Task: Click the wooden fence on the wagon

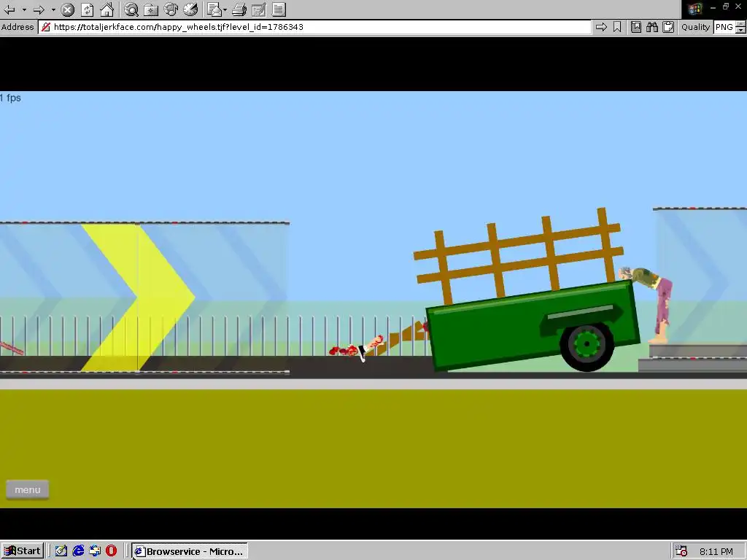Action: 519,256
